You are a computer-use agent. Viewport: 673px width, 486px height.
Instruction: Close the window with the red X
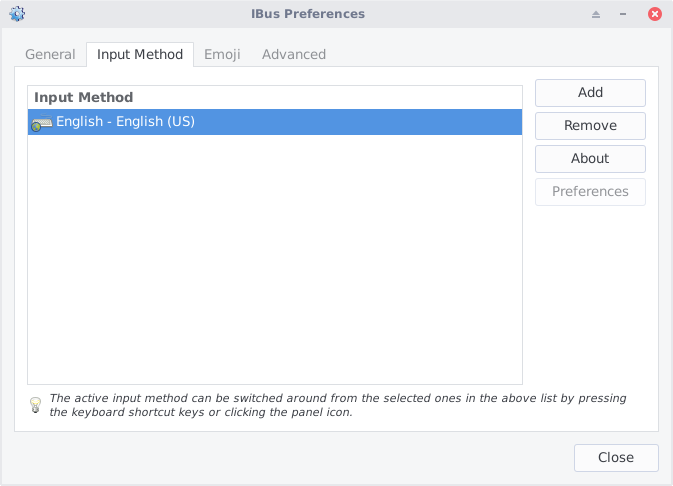pos(655,14)
